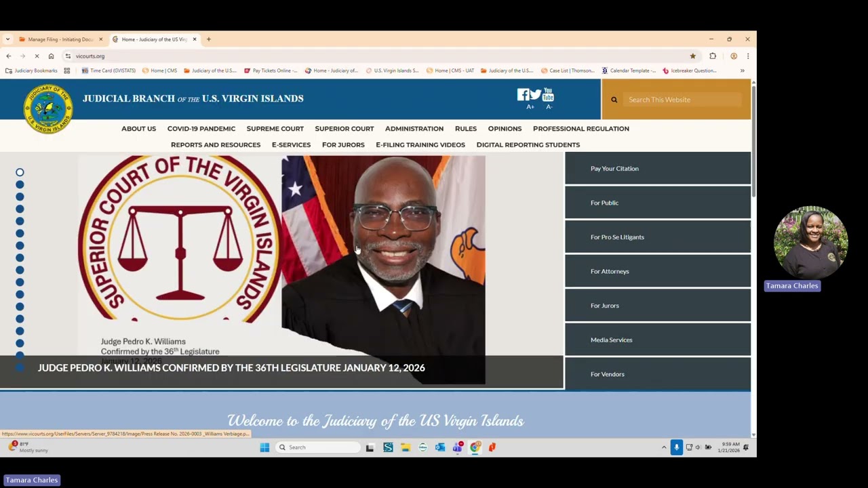Open File Explorer from the taskbar

(405, 447)
